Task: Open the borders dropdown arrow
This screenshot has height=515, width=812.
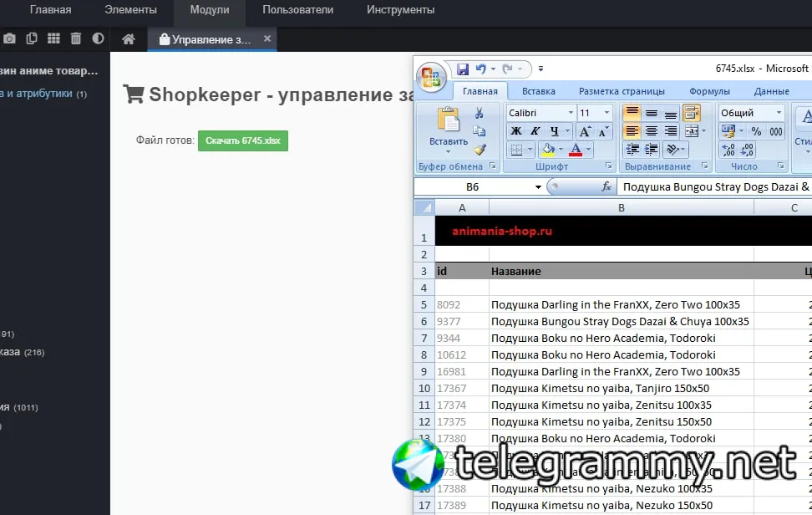Action: [x=530, y=150]
